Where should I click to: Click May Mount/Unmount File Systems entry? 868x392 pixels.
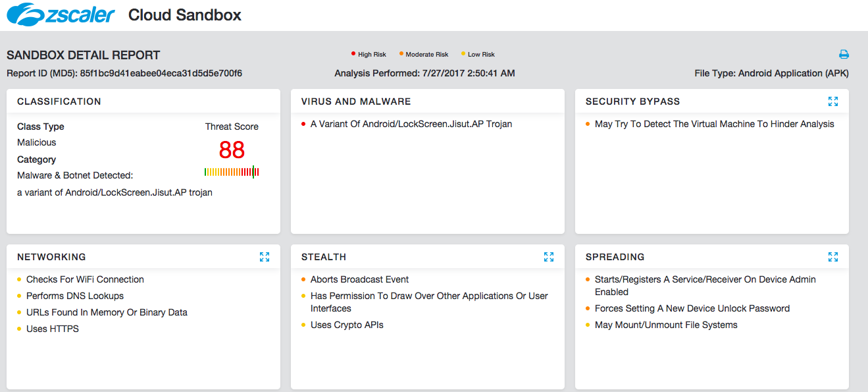[666, 325]
